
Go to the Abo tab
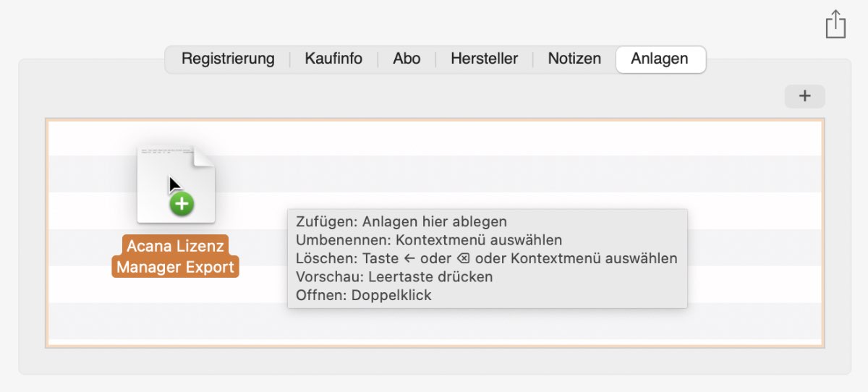tap(407, 59)
